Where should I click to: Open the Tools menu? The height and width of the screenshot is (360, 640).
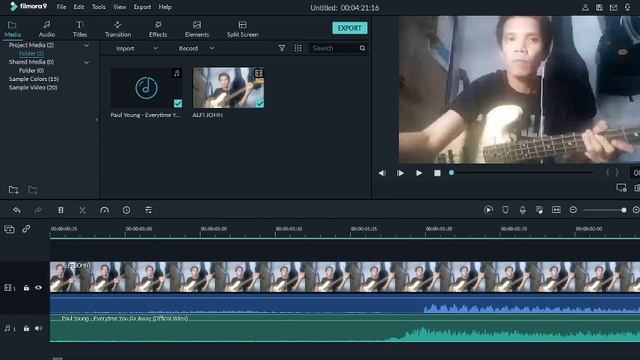(x=98, y=7)
